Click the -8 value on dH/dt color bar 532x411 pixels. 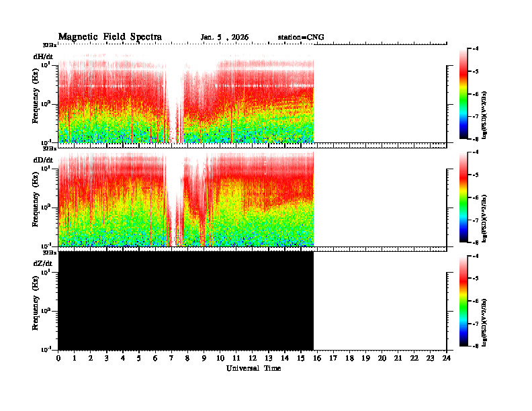tap(476, 139)
